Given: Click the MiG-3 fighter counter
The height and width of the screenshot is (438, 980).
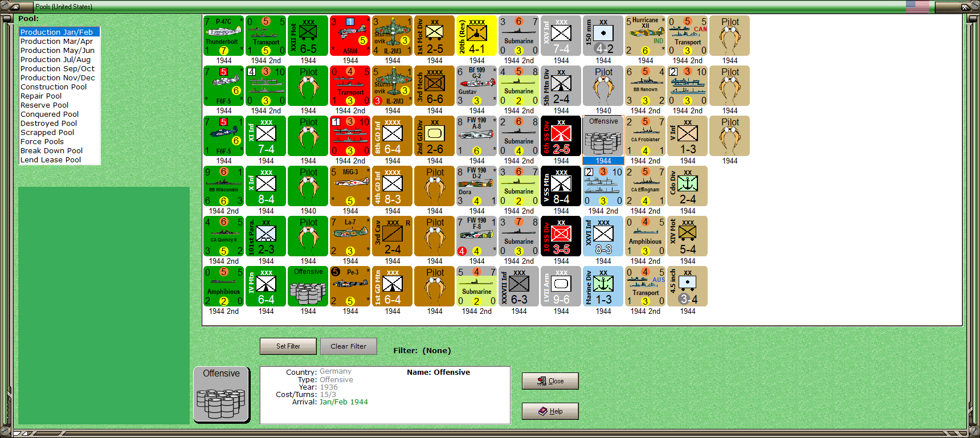Looking at the screenshot, I should point(350,186).
